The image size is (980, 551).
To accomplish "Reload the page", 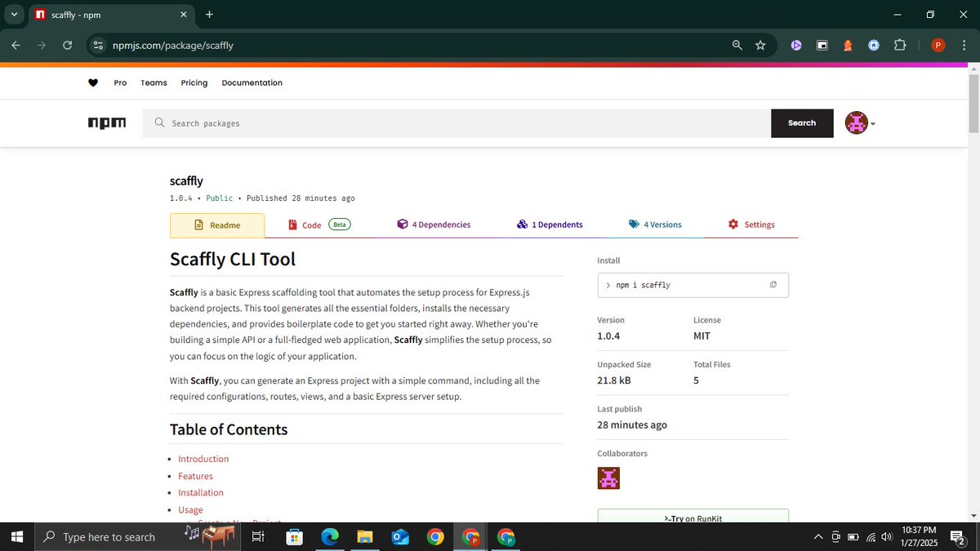I will [67, 46].
